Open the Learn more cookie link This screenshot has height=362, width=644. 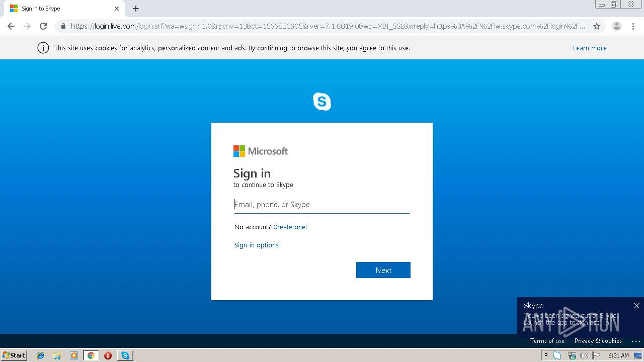(x=590, y=48)
